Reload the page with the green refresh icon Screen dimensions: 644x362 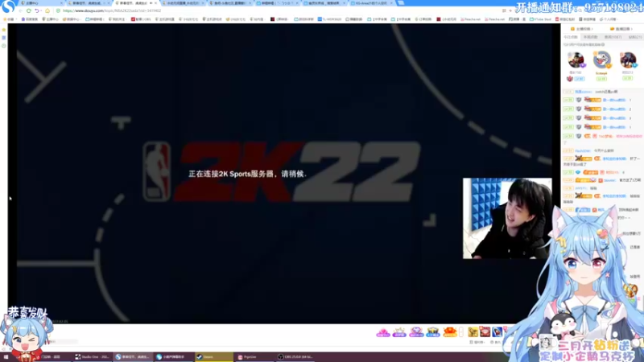click(x=28, y=10)
